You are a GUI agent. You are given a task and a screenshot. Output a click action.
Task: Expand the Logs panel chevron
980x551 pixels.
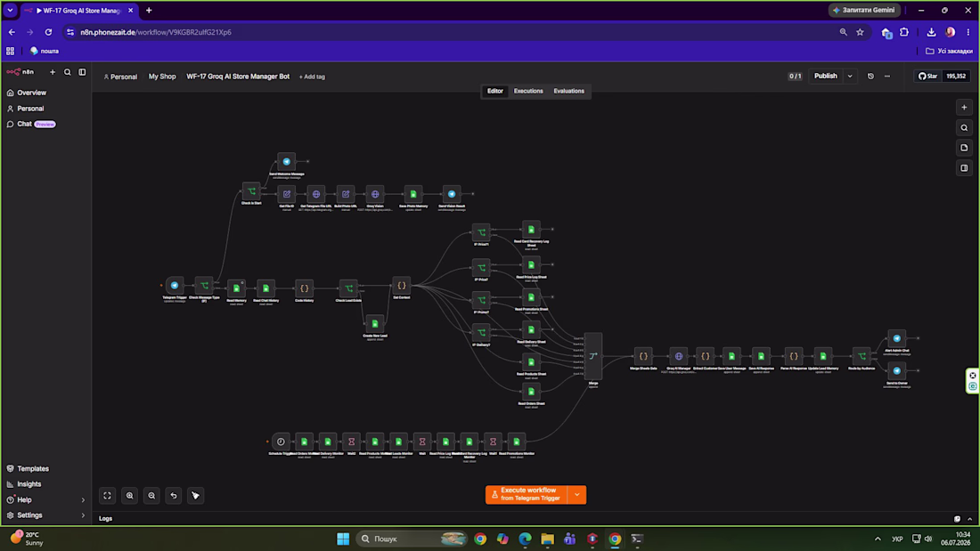(970, 519)
